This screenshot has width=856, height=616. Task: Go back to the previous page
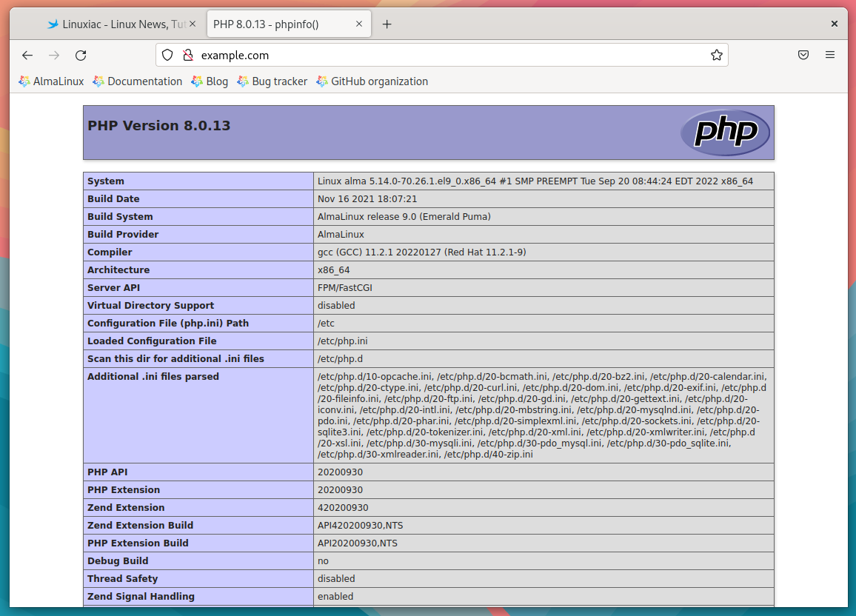[x=27, y=55]
